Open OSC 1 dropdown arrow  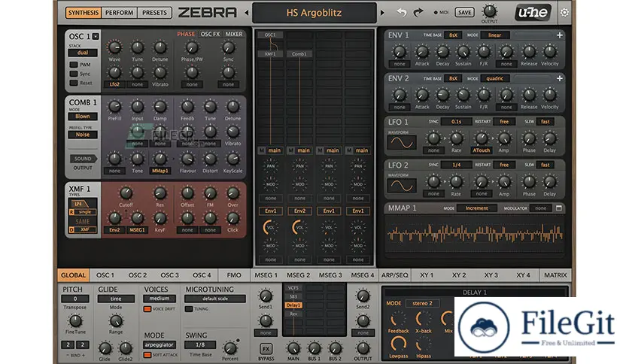pos(96,37)
